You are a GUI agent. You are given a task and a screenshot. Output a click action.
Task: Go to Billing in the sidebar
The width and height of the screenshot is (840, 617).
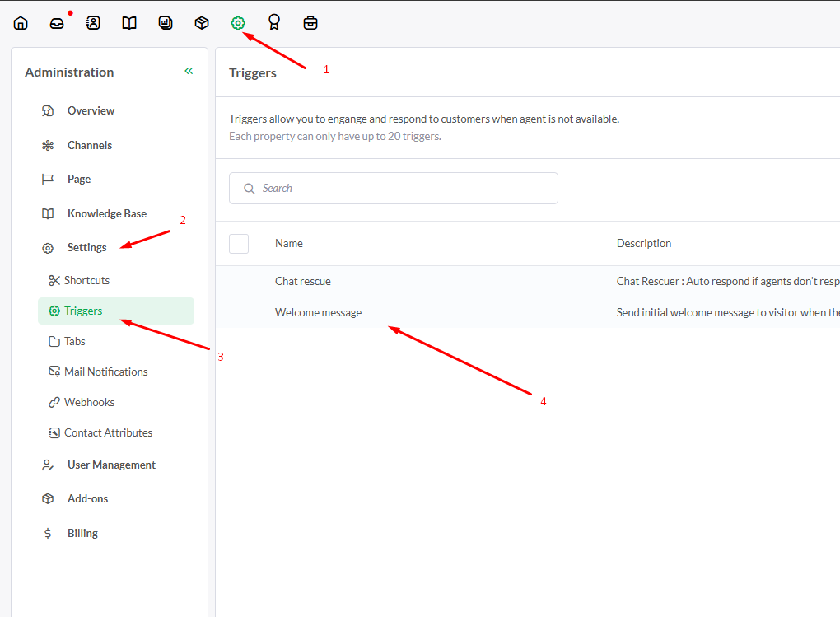click(x=82, y=533)
